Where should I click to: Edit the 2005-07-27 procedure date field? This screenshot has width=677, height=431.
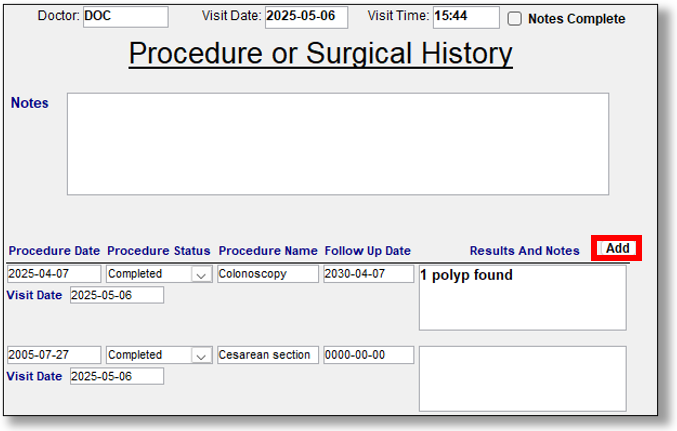click(54, 355)
